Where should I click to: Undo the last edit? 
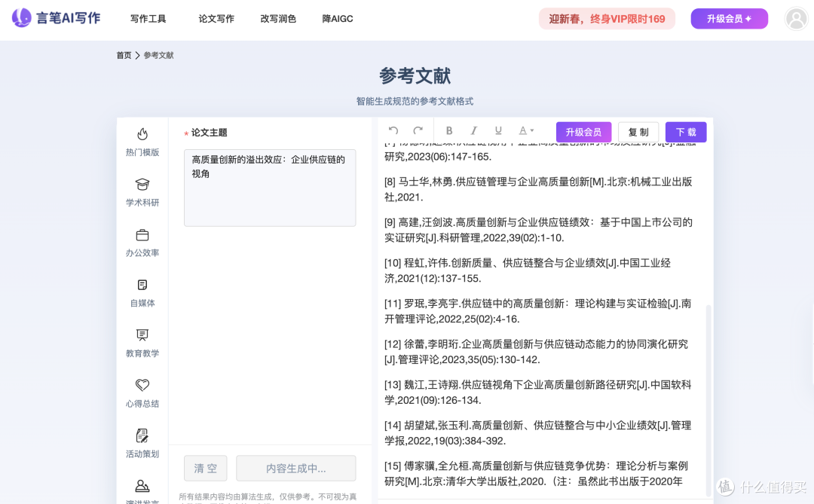tap(393, 131)
